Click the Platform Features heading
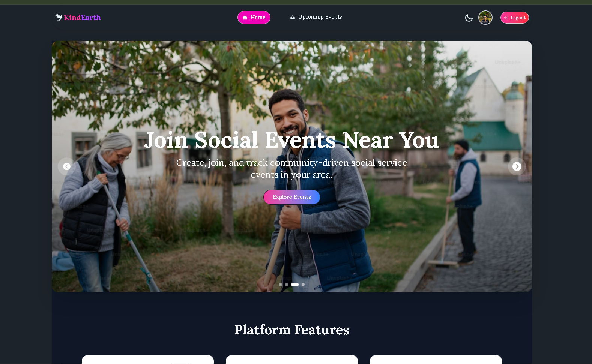The width and height of the screenshot is (592, 364). [292, 330]
